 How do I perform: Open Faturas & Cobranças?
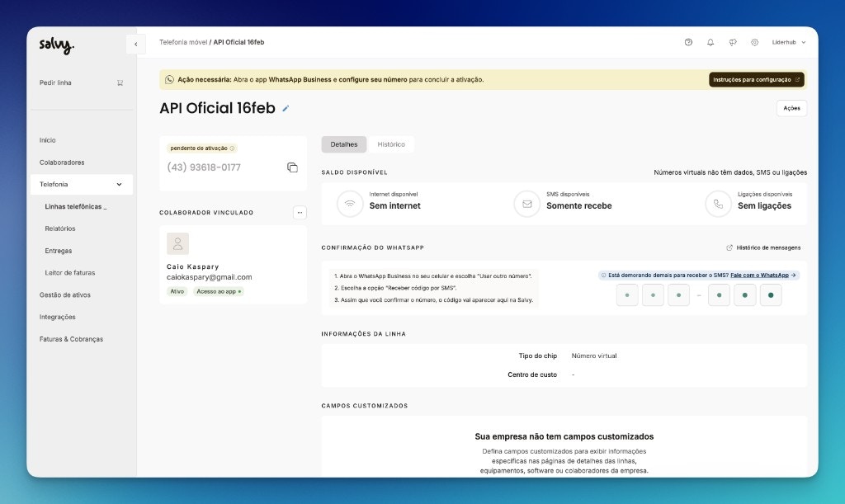pyautogui.click(x=71, y=339)
